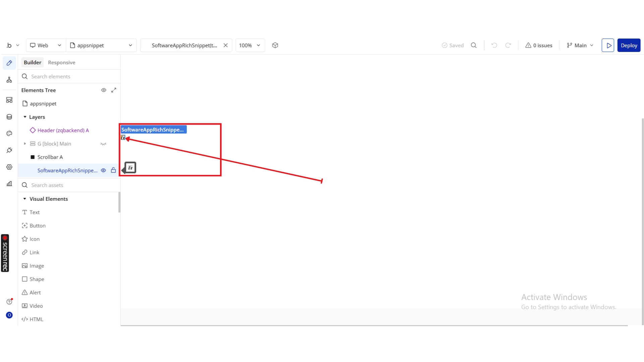Switch to the Responsive tab
The height and width of the screenshot is (362, 644).
[x=61, y=62]
